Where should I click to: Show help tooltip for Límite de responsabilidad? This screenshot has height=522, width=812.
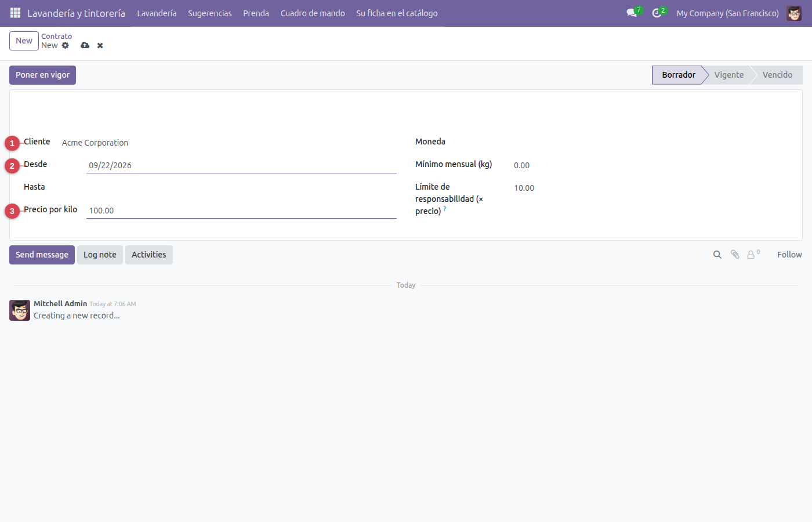(x=445, y=208)
